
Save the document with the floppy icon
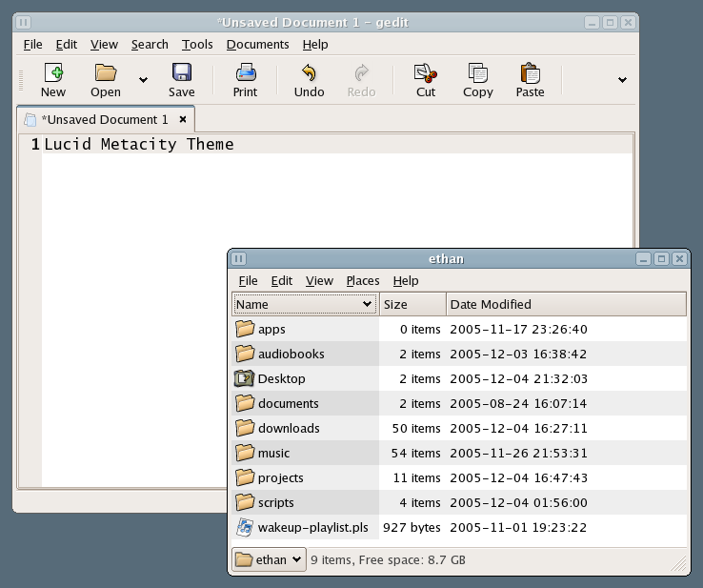(182, 72)
